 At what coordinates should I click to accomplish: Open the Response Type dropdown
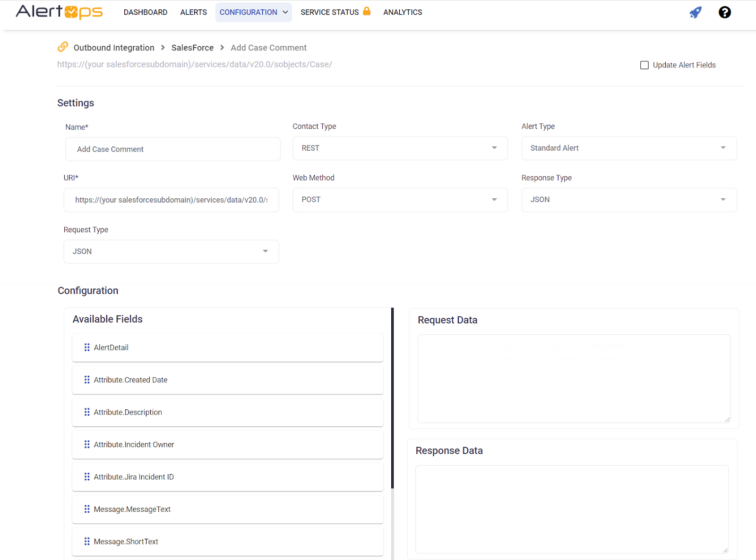pos(628,200)
